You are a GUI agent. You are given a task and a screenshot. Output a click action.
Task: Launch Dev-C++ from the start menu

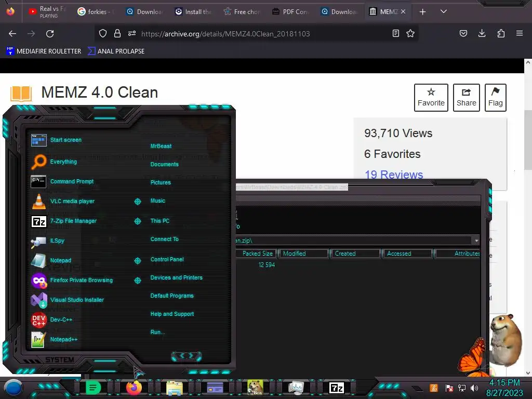[x=51, y=320]
